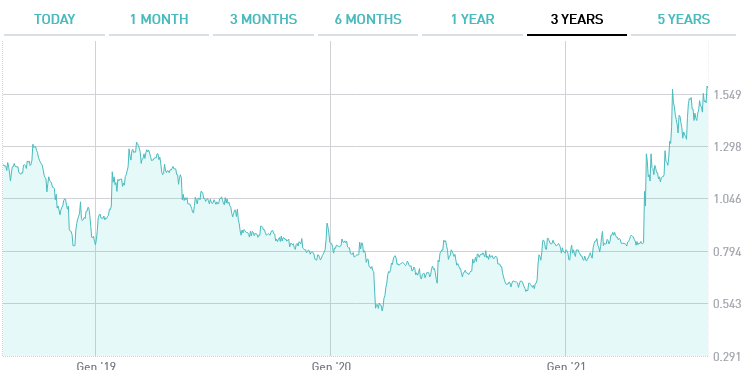Switch to the TODAY tab
The height and width of the screenshot is (370, 753).
point(54,19)
